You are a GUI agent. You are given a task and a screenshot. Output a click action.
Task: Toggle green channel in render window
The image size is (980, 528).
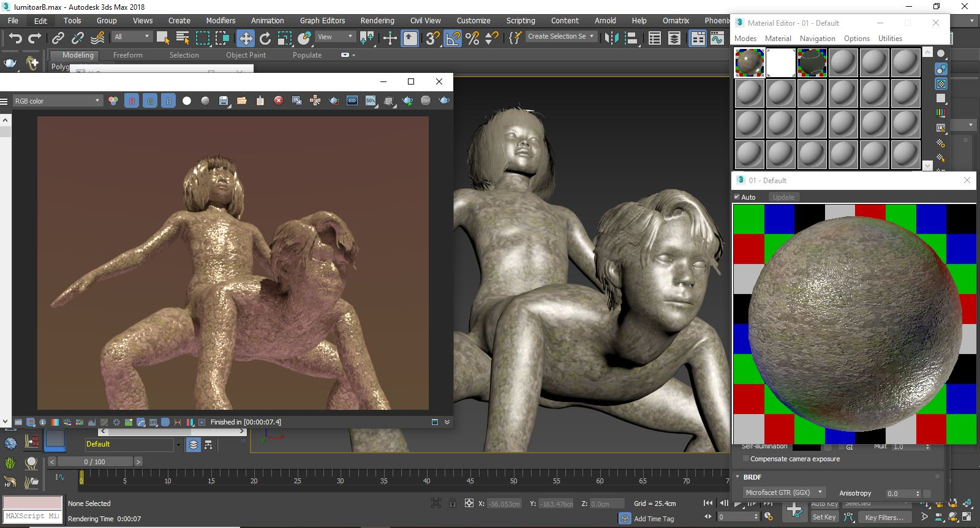150,100
